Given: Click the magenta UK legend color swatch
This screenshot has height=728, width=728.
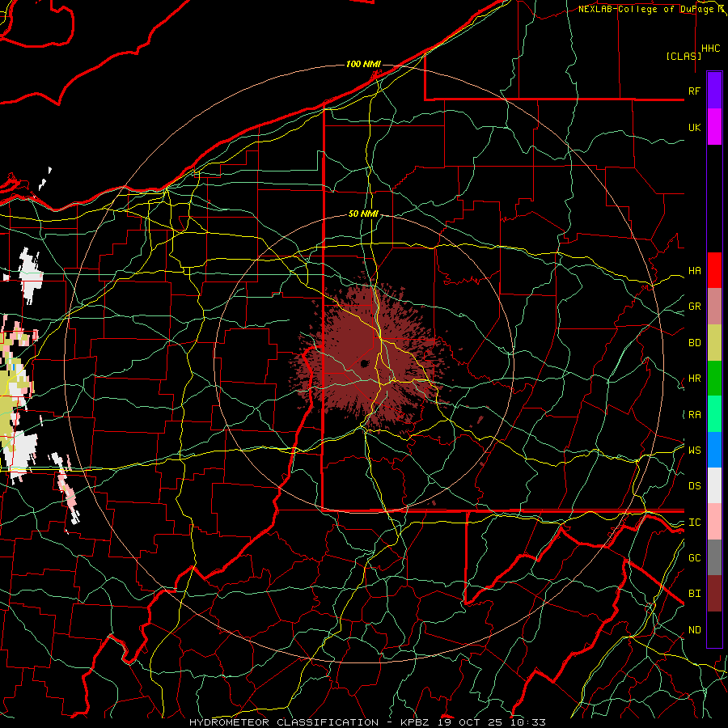Looking at the screenshot, I should click(x=714, y=126).
